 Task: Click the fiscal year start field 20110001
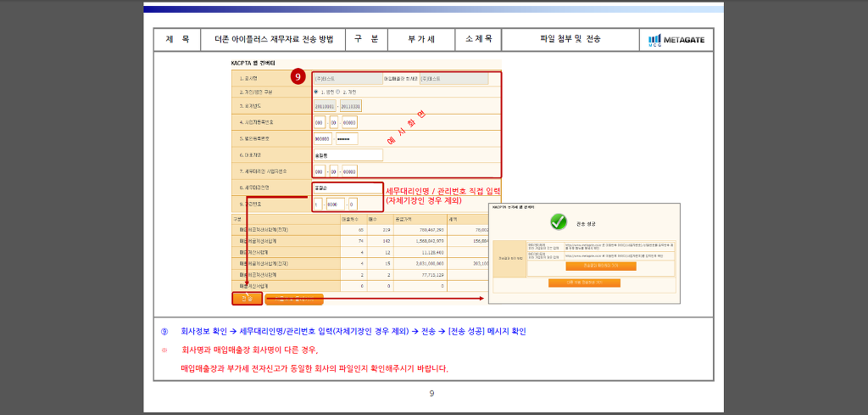pos(325,106)
